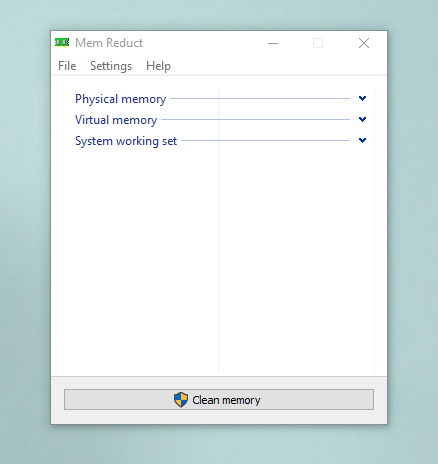Click the desktop background outside the window

coord(23,233)
